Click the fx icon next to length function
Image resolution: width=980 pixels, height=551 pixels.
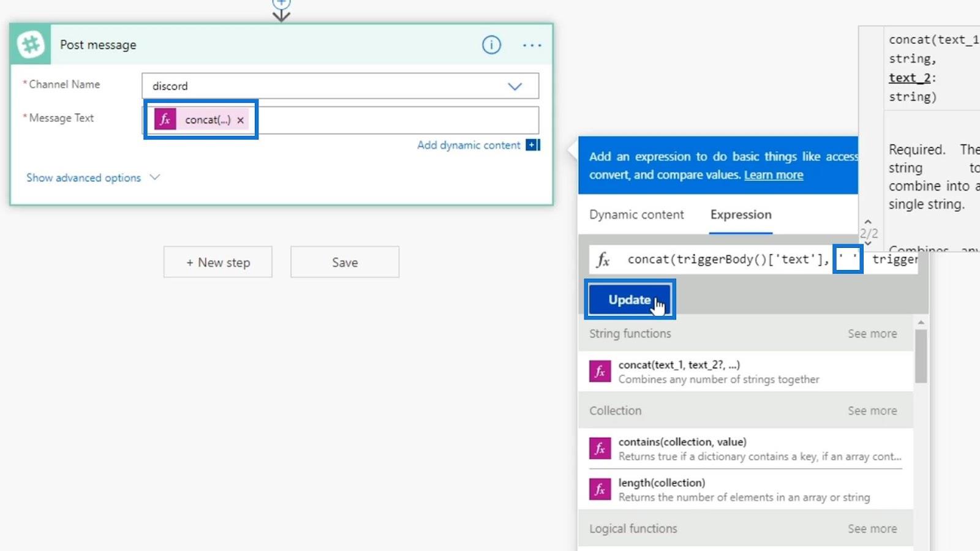600,489
